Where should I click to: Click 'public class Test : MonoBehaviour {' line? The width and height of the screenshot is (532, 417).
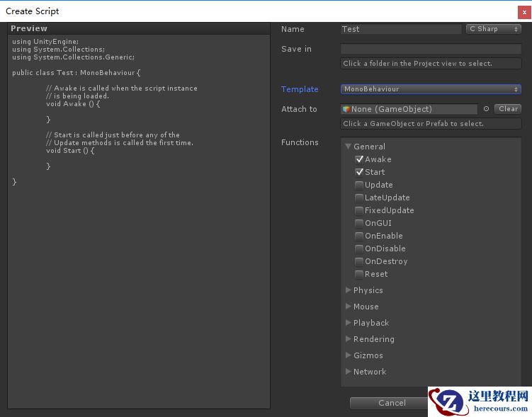[x=77, y=73]
